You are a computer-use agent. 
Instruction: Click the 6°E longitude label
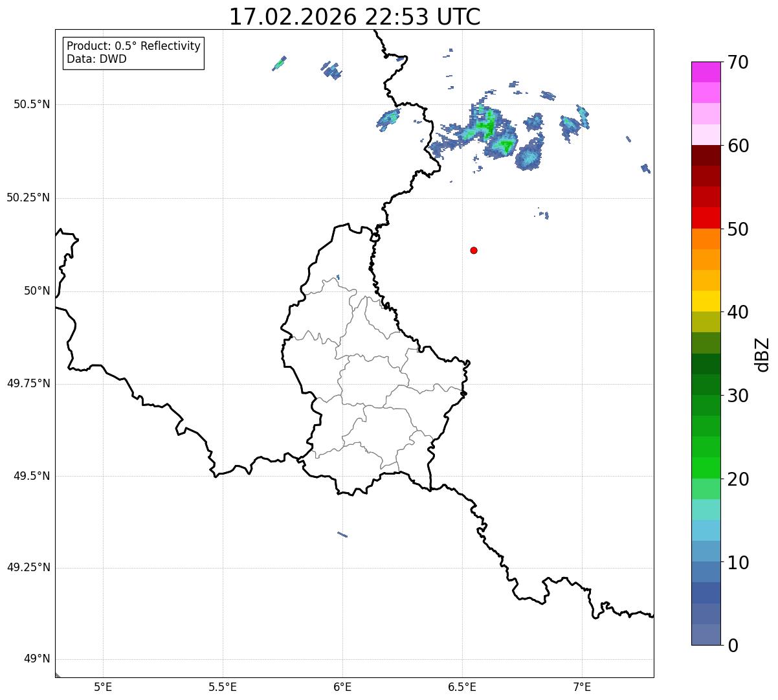342,687
